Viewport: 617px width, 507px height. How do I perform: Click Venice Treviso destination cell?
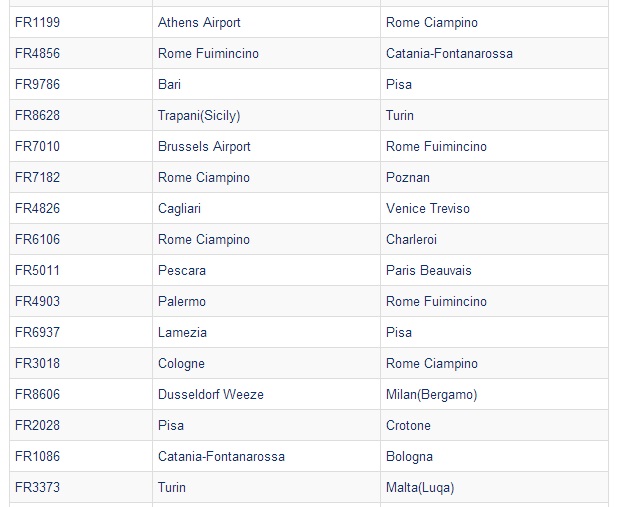494,208
